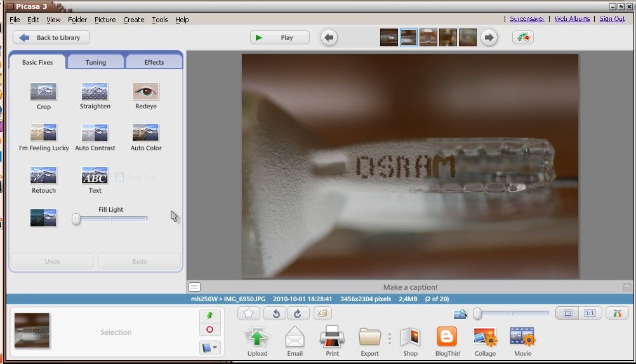Open the View menu
The image size is (636, 364).
point(53,20)
